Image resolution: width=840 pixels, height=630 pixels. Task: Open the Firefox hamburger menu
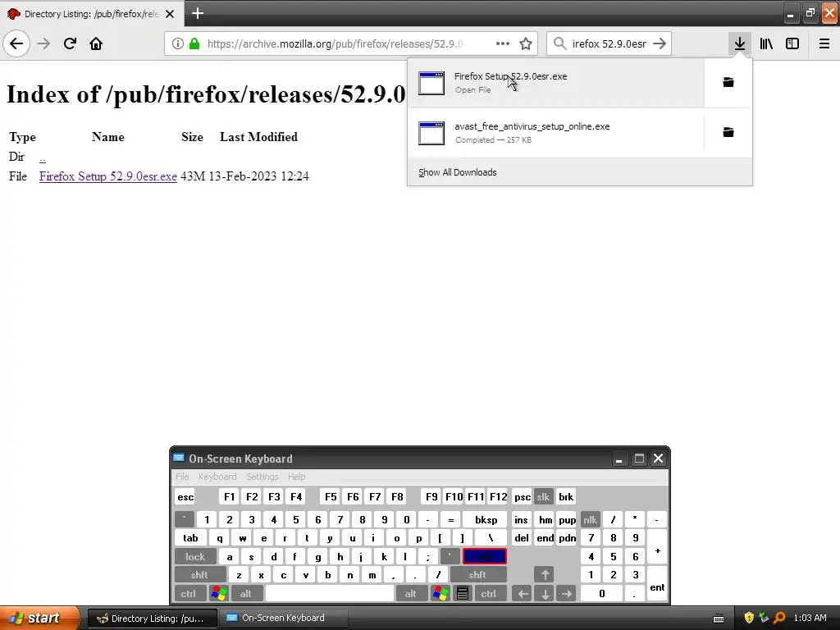tap(824, 43)
